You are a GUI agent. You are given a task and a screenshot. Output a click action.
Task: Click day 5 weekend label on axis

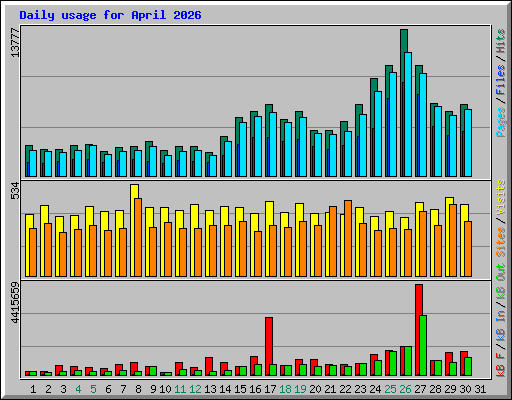[93, 389]
